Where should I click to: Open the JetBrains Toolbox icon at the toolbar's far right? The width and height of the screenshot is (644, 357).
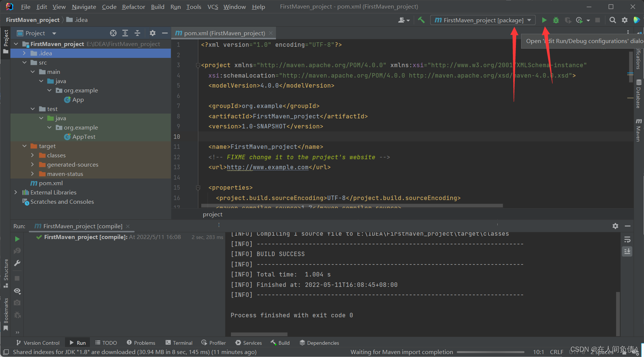point(637,20)
